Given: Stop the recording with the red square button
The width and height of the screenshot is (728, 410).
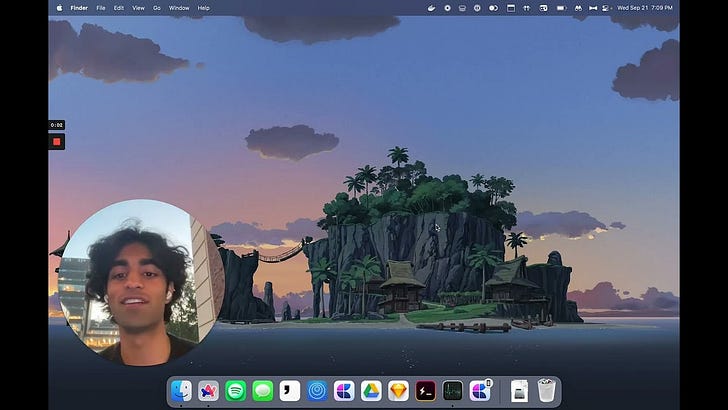Looking at the screenshot, I should 57,142.
